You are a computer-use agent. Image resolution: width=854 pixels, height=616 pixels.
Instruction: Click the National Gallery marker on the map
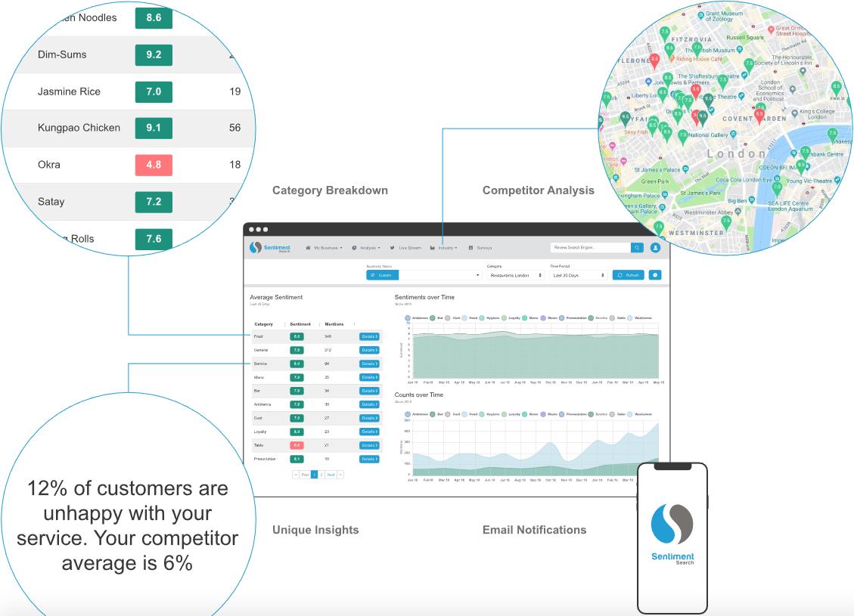[x=732, y=134]
